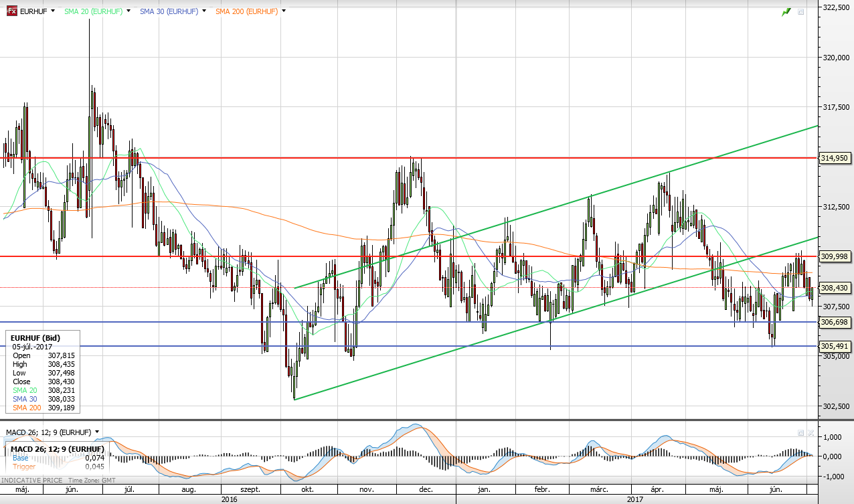854x504 pixels.
Task: Click the nov. month on time axis
Action: coord(367,489)
